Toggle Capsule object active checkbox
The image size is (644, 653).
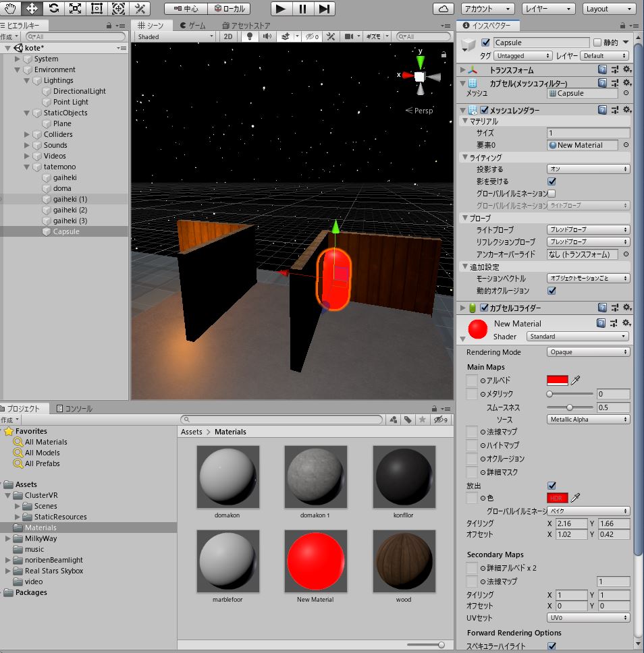click(x=485, y=42)
